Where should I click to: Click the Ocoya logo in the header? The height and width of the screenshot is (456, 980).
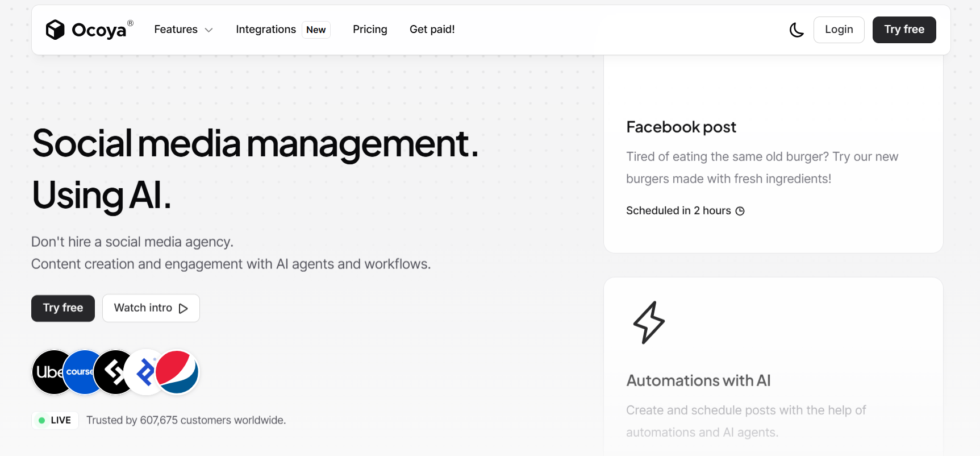point(89,30)
